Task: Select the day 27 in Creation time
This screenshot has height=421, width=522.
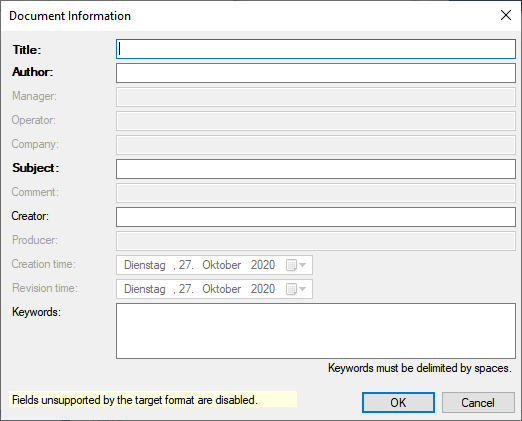Action: [186, 265]
